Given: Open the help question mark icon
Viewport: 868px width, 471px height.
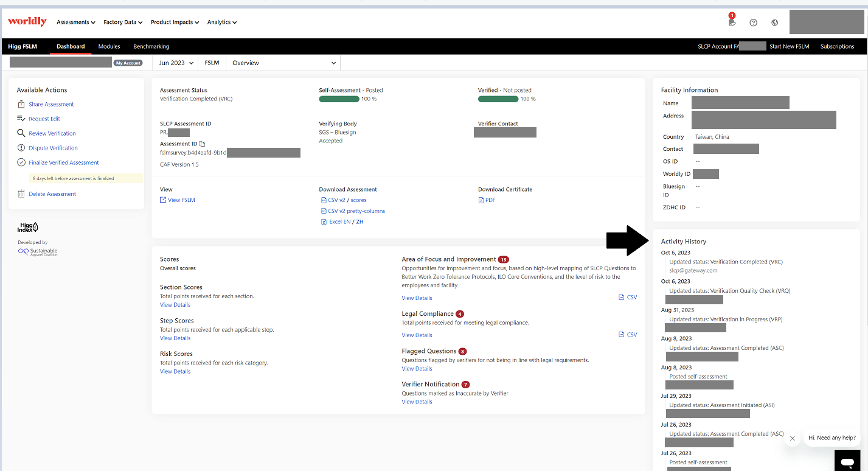Looking at the screenshot, I should 753,23.
